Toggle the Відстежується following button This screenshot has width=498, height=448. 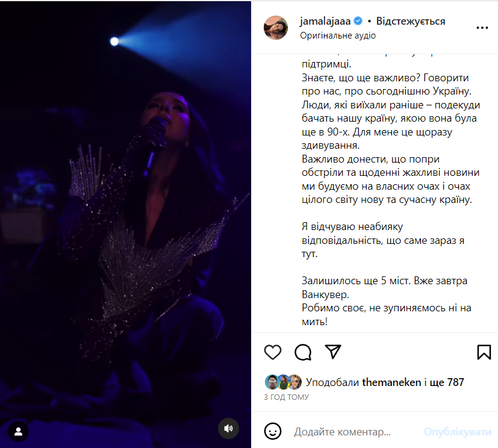pyautogui.click(x=411, y=21)
